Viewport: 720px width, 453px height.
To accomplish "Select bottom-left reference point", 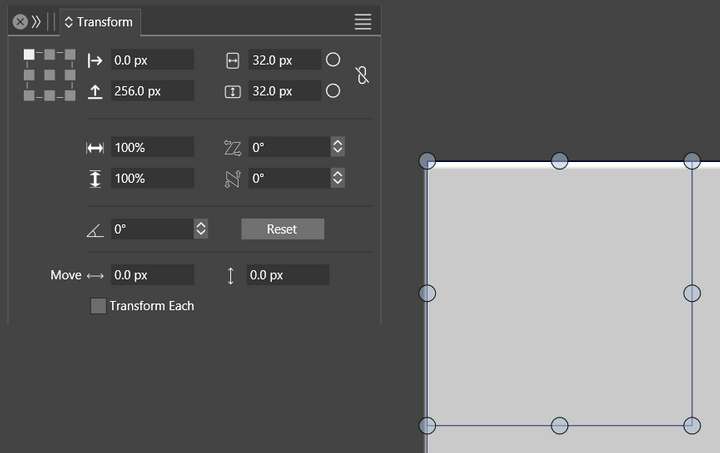I will (29, 95).
